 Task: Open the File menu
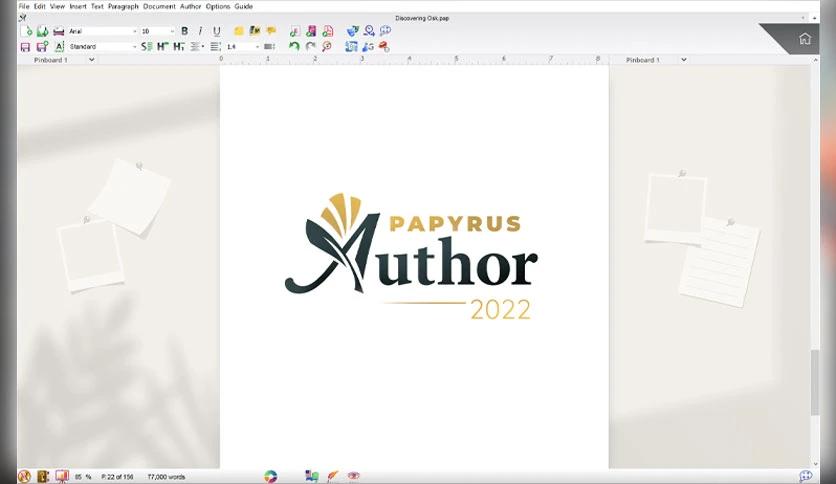pos(24,6)
